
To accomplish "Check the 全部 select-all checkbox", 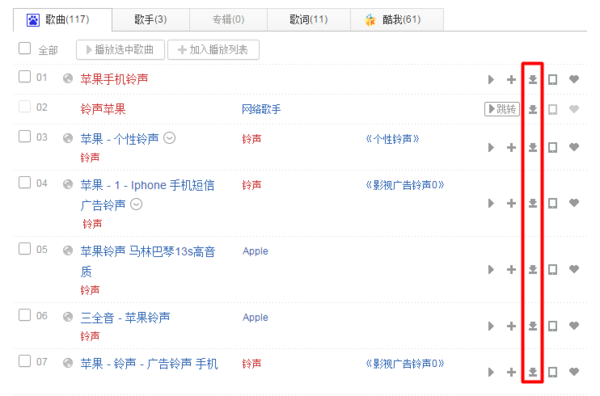I will point(25,49).
